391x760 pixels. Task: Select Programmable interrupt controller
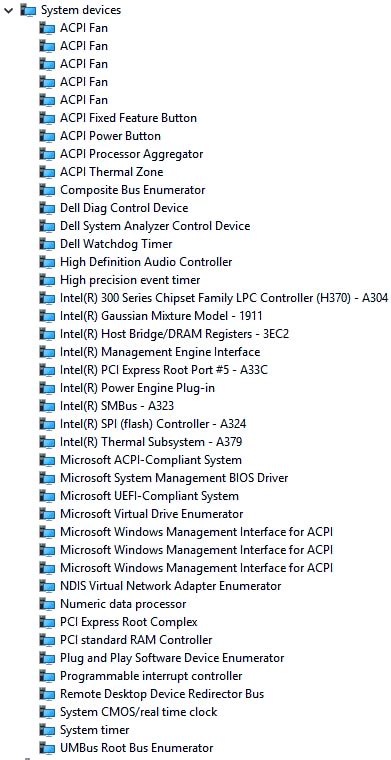tap(151, 676)
